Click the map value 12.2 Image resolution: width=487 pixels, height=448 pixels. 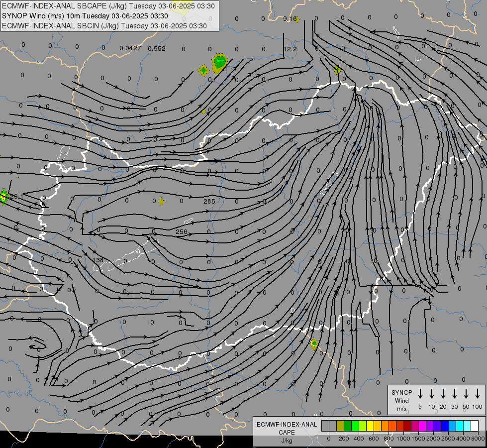(290, 49)
